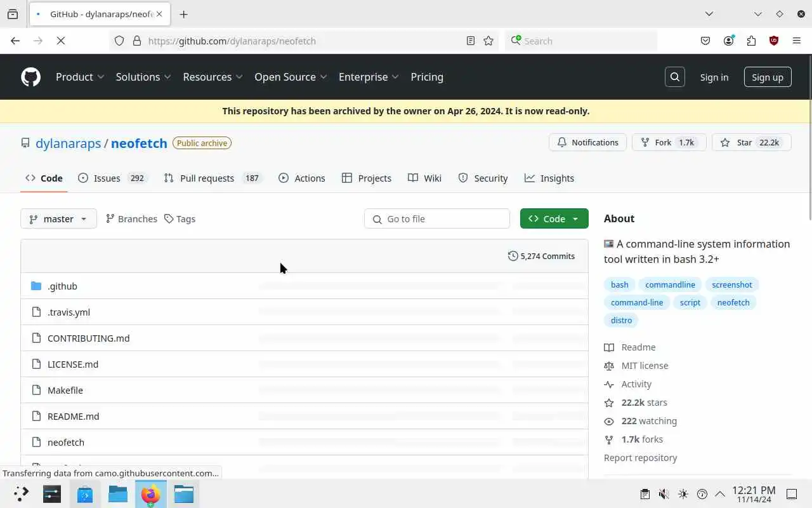Unmute audio via tray volume icon
The image size is (812, 508).
point(664,494)
